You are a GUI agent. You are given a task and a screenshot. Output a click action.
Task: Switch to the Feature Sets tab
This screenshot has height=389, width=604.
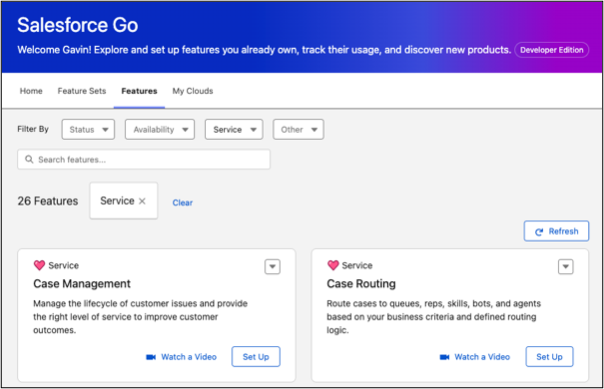coord(82,91)
